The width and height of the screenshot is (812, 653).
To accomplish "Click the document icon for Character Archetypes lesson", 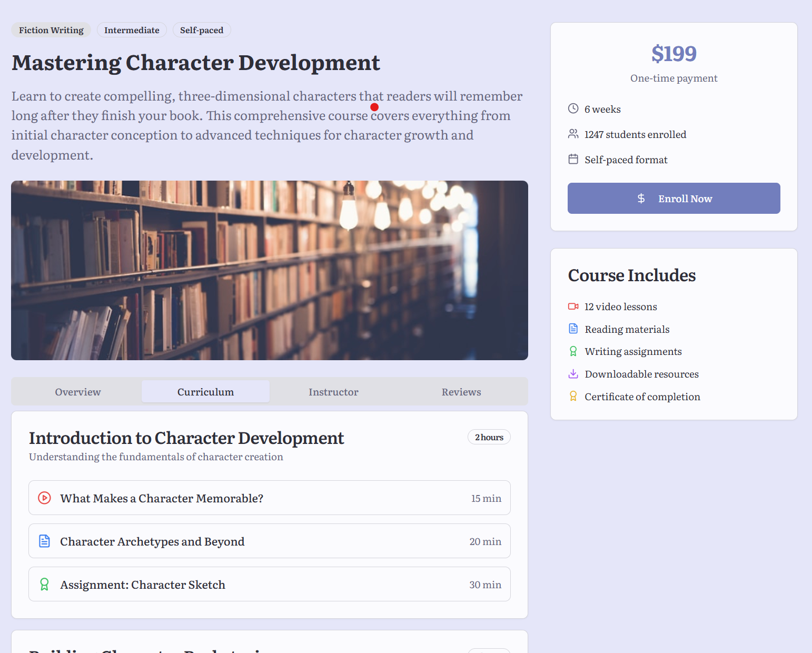I will coord(45,541).
